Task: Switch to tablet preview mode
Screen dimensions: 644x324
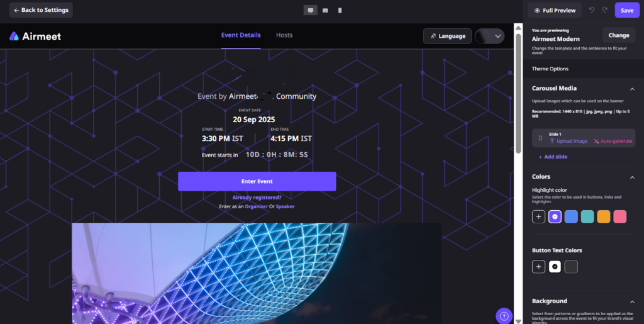Action: (x=325, y=10)
